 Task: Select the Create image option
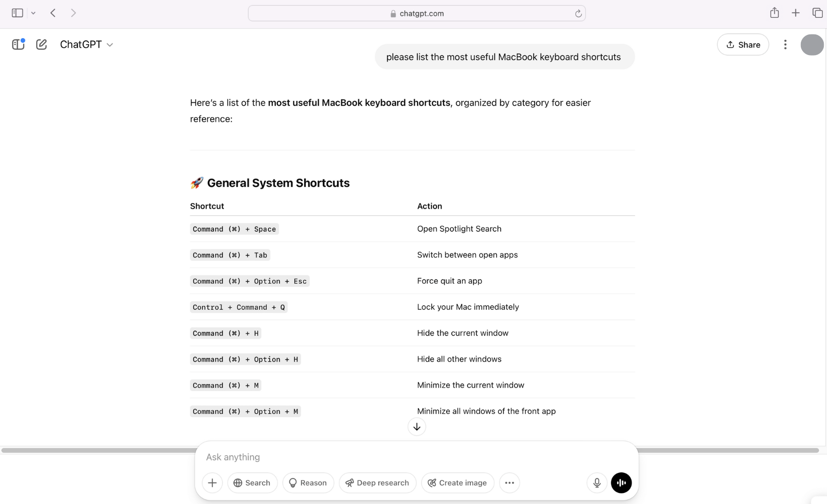tap(457, 482)
